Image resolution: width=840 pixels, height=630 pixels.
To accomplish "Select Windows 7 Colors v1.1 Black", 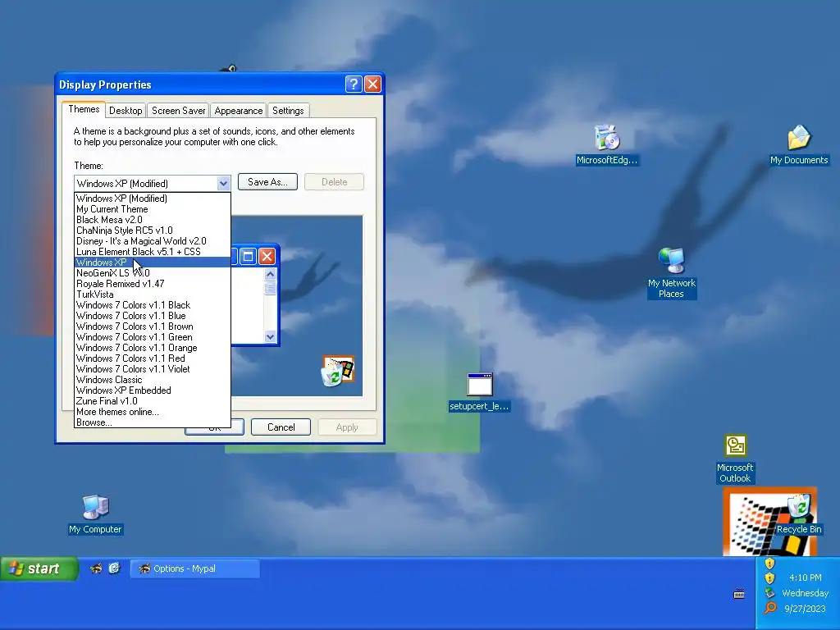I will pos(152,305).
